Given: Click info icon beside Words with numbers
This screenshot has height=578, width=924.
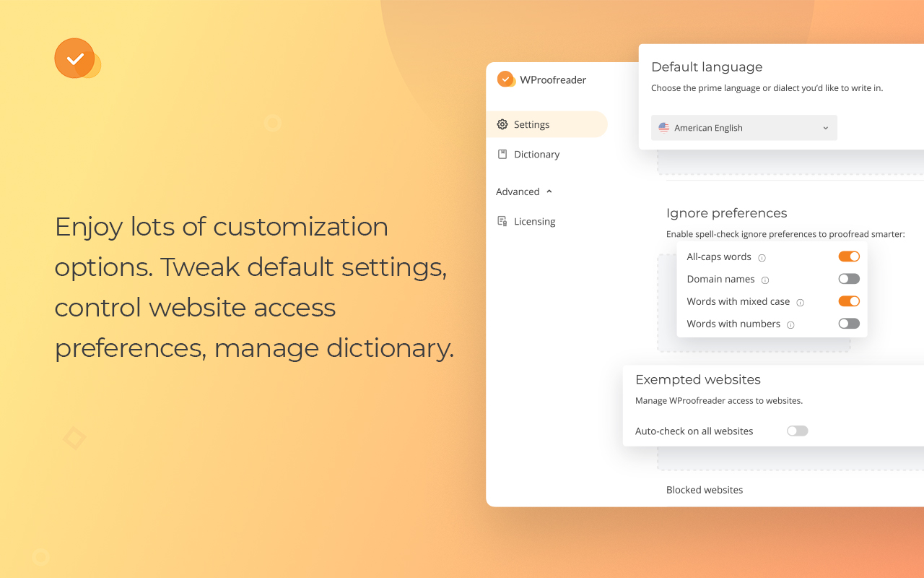Looking at the screenshot, I should (x=790, y=324).
